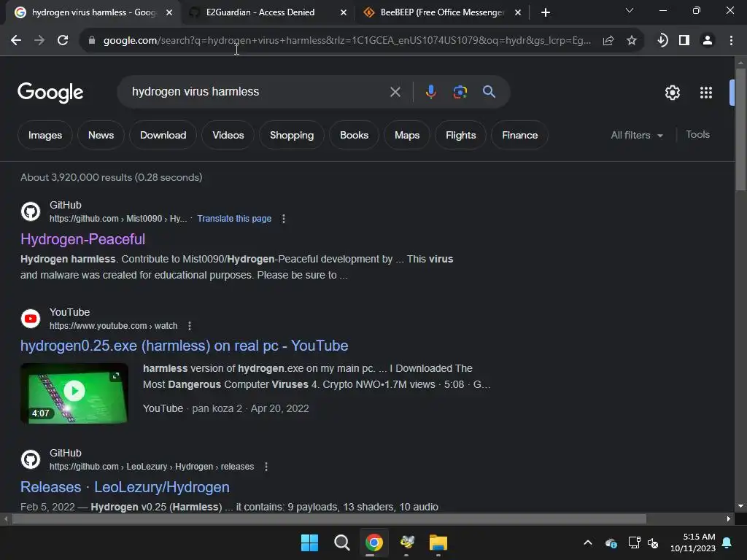Image resolution: width=747 pixels, height=560 pixels.
Task: Open Releases · LeoLezury/Hydrogen link
Action: [x=125, y=487]
